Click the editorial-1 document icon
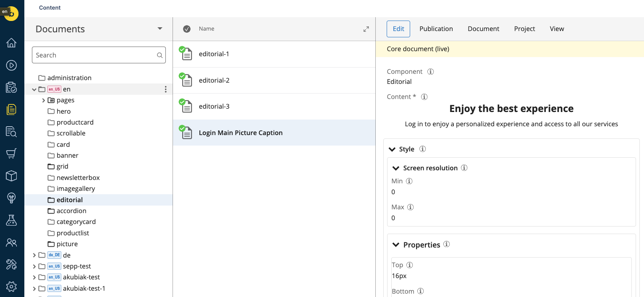Screen dimensions: 644x297 click(186, 53)
